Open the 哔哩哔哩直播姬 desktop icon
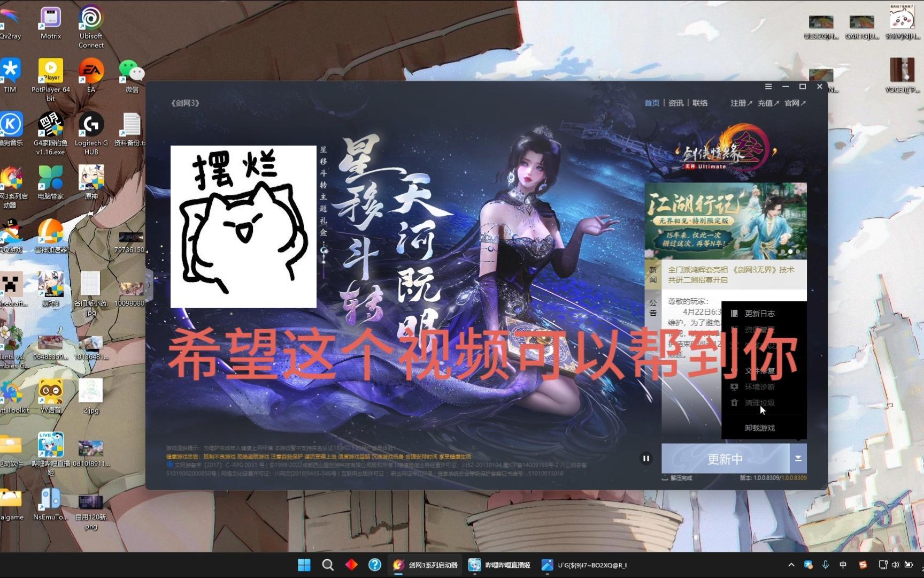This screenshot has height=578, width=924. [x=51, y=454]
